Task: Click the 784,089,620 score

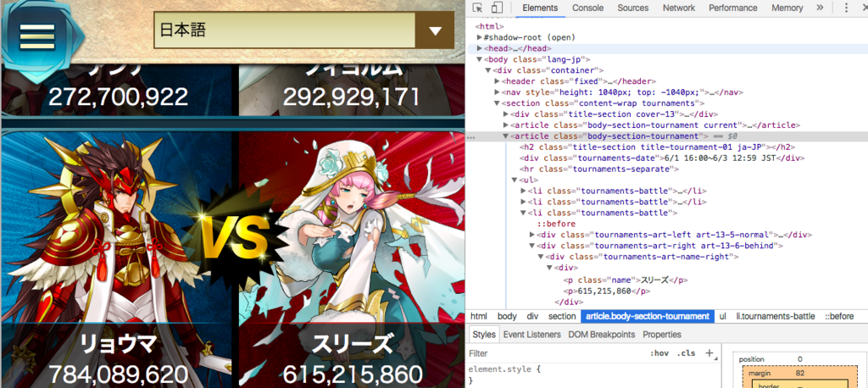Action: coord(118,374)
